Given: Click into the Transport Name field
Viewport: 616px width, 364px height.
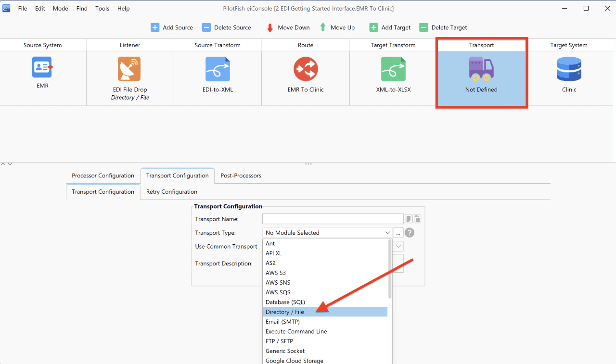Looking at the screenshot, I should coord(333,219).
